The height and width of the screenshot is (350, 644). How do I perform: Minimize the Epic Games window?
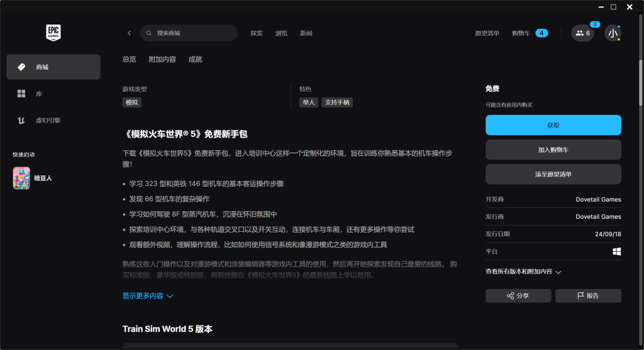pyautogui.click(x=601, y=7)
